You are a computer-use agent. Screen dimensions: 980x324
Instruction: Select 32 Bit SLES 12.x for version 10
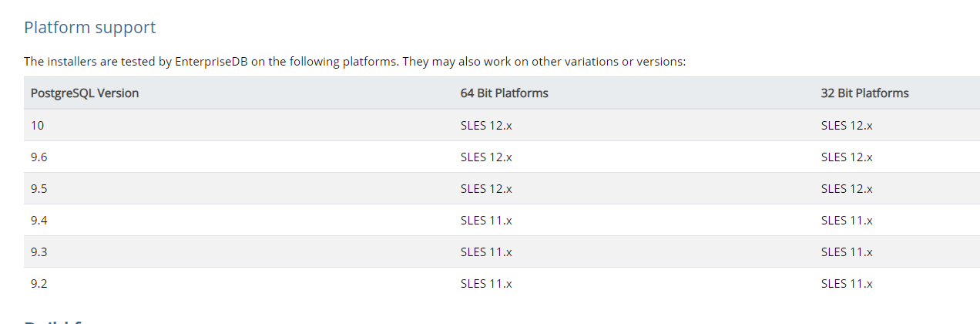click(x=847, y=125)
